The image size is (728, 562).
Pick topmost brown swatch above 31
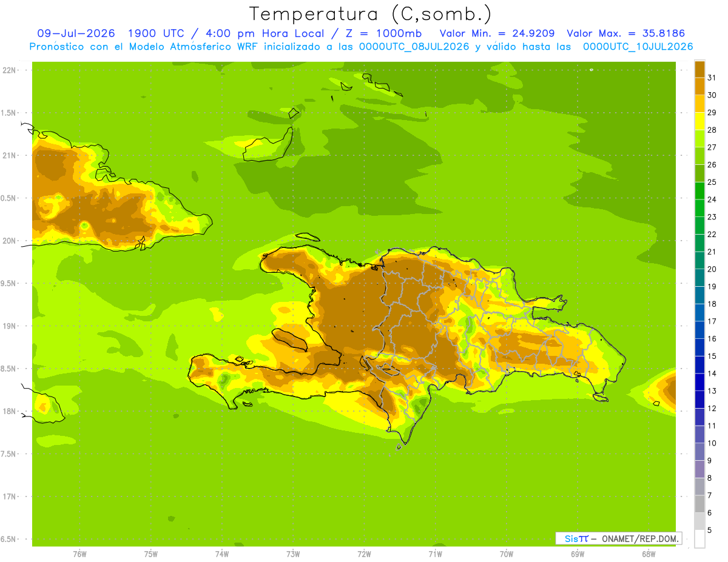[x=699, y=69]
